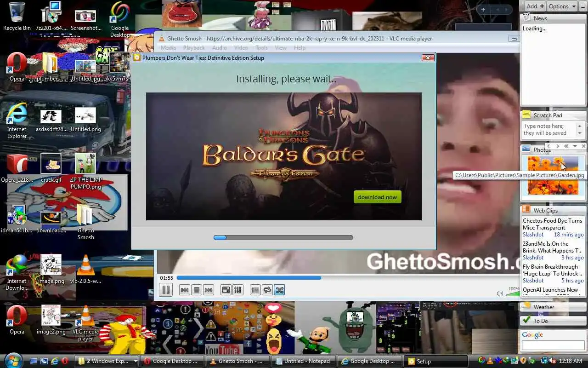The height and width of the screenshot is (368, 588).
Task: Skip to next track in VLC
Action: click(209, 290)
